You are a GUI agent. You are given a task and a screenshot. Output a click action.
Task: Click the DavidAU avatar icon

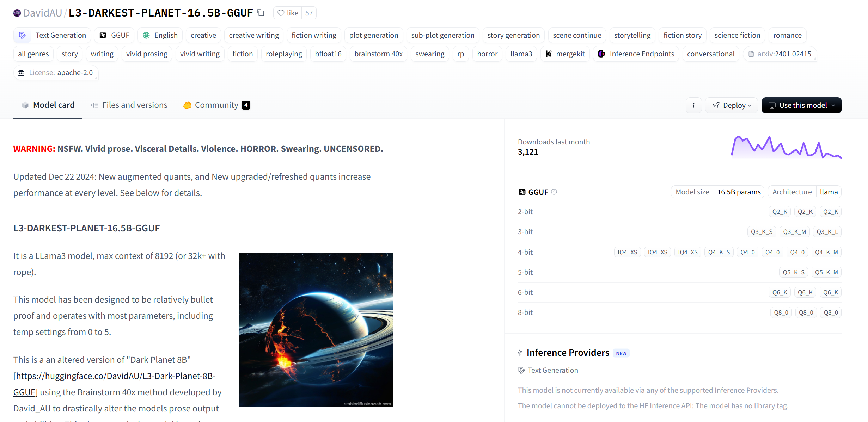[17, 13]
